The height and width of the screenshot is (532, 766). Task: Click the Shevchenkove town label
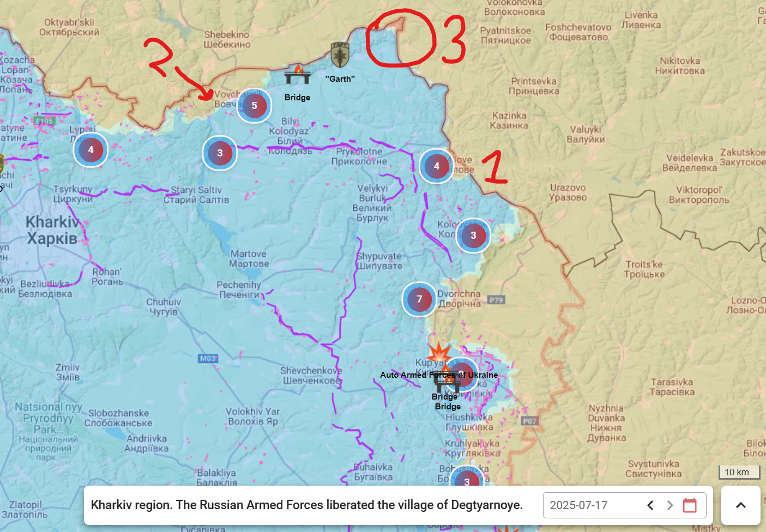click(x=311, y=376)
